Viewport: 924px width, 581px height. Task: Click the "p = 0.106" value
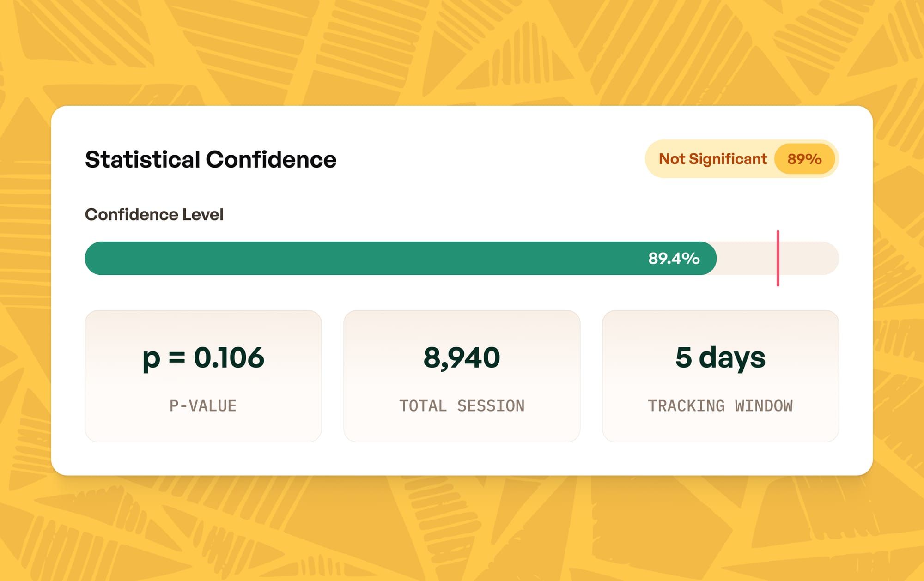(203, 357)
